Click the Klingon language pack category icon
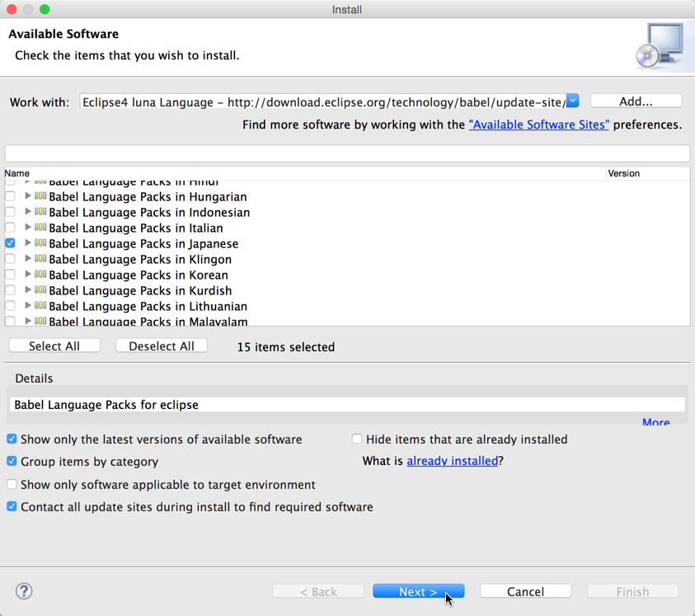 (x=40, y=259)
